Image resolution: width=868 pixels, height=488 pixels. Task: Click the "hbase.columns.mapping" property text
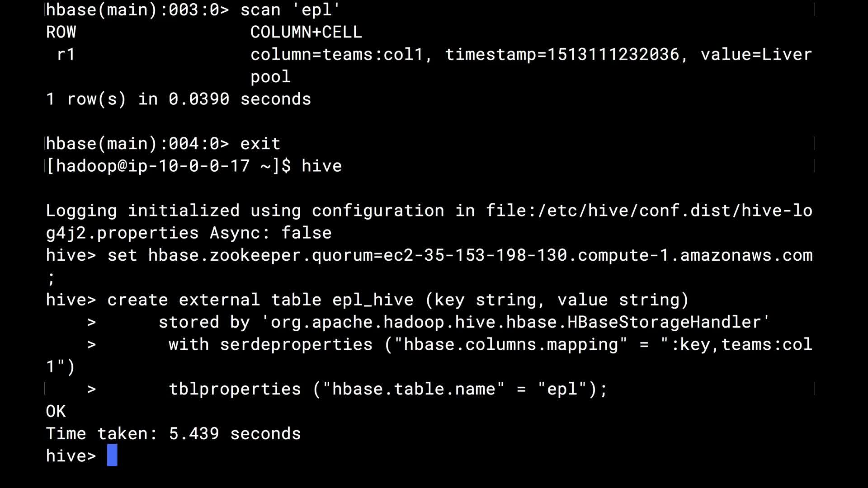pyautogui.click(x=511, y=345)
